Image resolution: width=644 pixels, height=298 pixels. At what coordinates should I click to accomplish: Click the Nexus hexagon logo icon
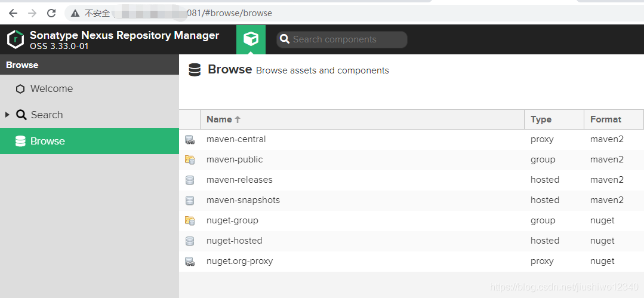[x=16, y=39]
